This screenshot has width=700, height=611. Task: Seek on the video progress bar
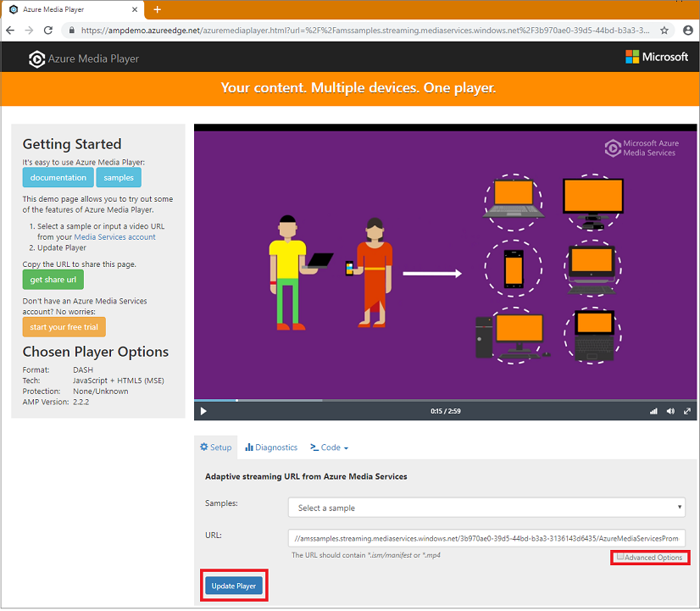(x=445, y=400)
